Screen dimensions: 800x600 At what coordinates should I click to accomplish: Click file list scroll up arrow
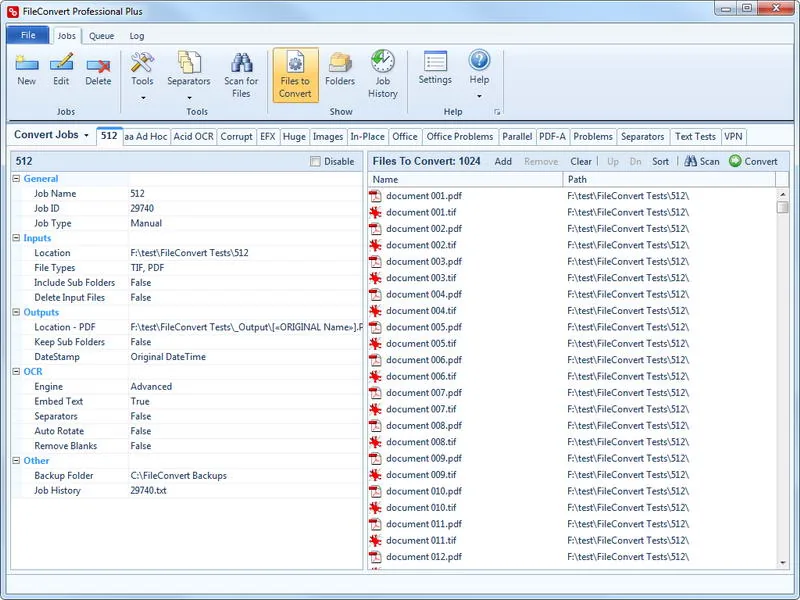pos(783,194)
